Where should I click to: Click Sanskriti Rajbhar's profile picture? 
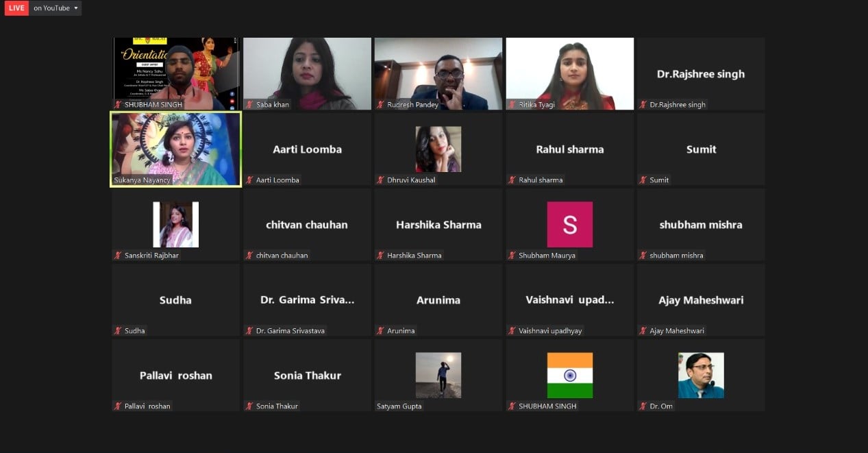pyautogui.click(x=176, y=225)
